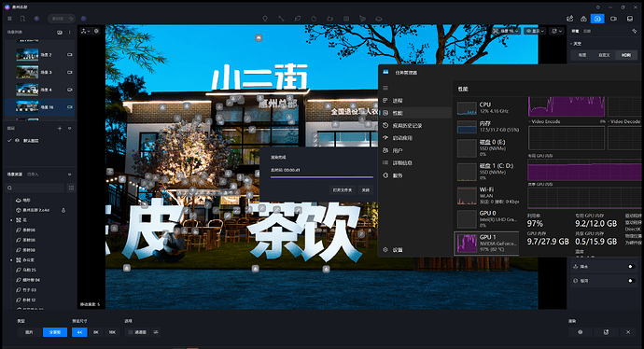Click the purple round icon beside file icon
The width and height of the screenshot is (644, 349).
36,19
